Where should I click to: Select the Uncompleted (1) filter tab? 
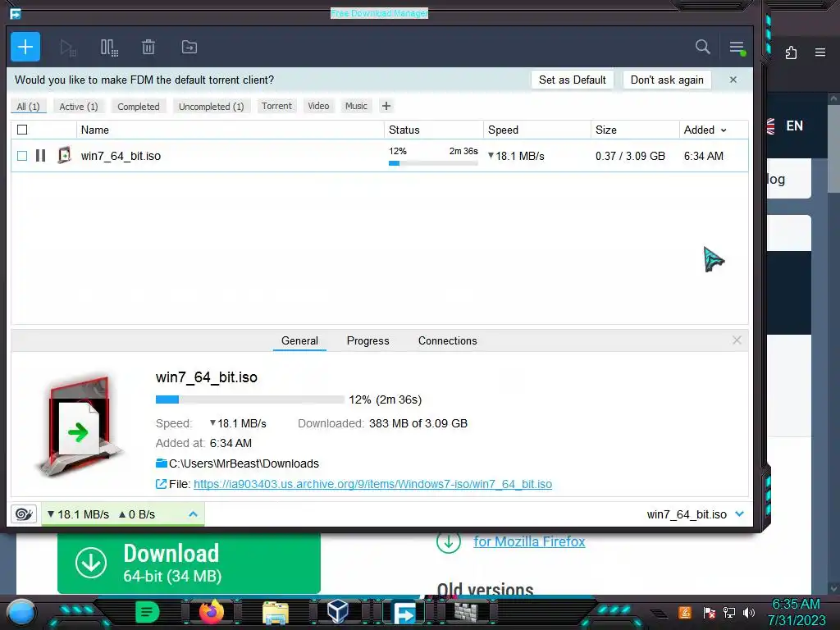211,106
